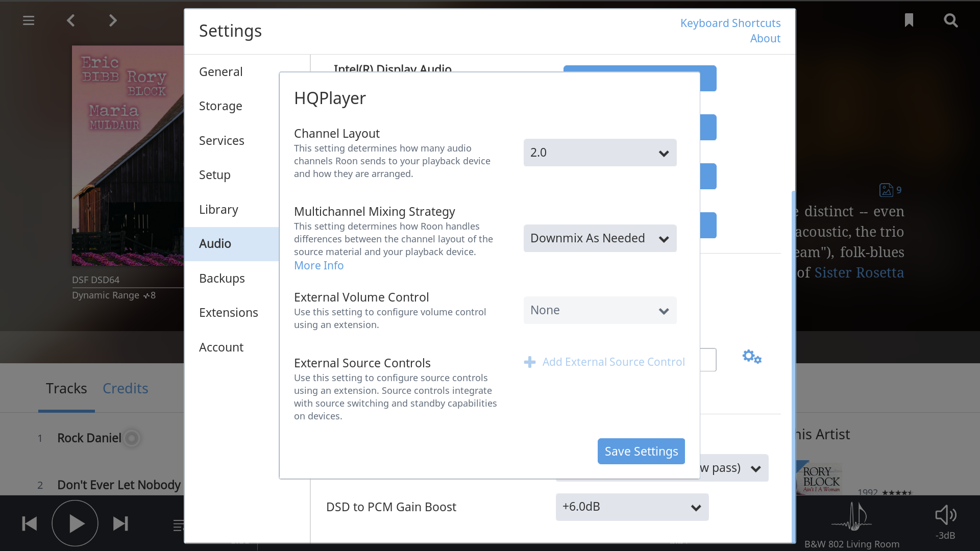Switch to the Tracks tab
Image resolution: width=980 pixels, height=551 pixels.
pyautogui.click(x=66, y=389)
